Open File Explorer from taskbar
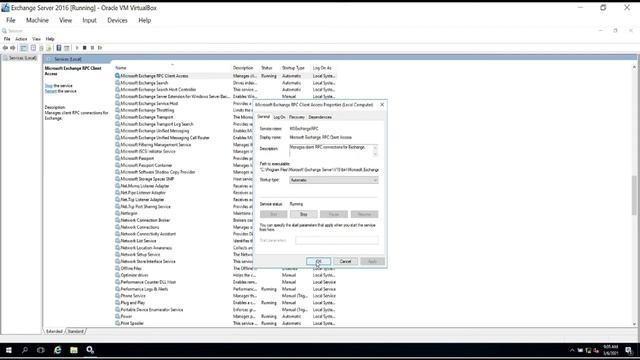This screenshot has height=360, width=640. [74, 350]
